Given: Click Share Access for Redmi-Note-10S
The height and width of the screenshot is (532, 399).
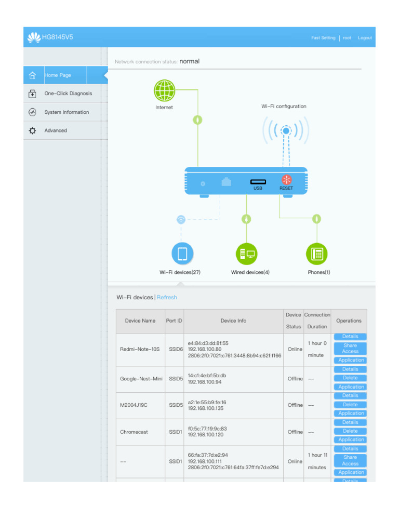Looking at the screenshot, I should (x=350, y=349).
